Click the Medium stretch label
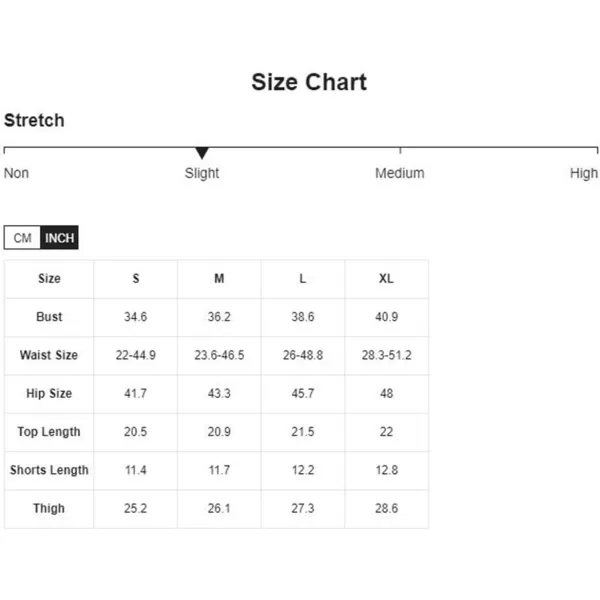The image size is (600, 600). (399, 173)
